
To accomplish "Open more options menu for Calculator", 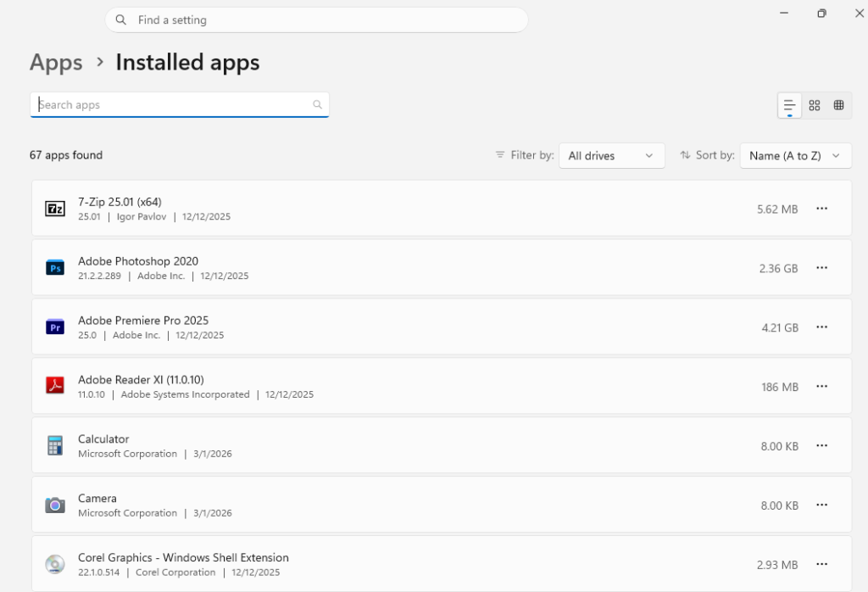I will 821,446.
